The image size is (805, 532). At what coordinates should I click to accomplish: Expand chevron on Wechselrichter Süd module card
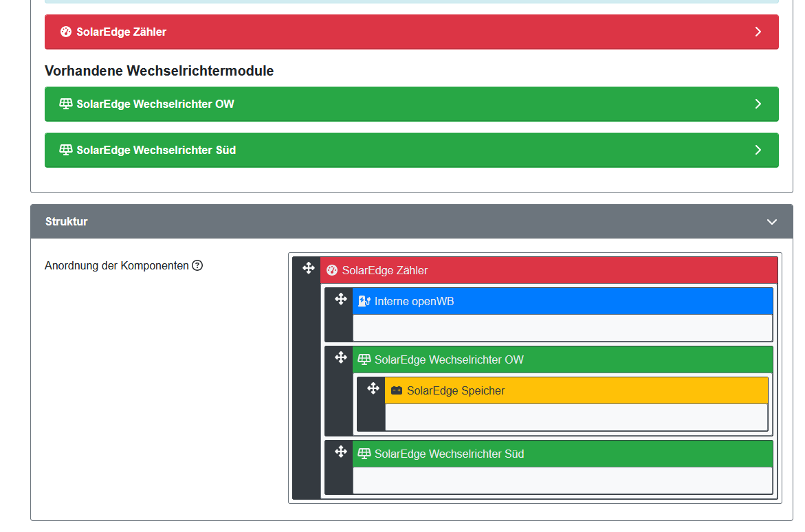(x=758, y=150)
